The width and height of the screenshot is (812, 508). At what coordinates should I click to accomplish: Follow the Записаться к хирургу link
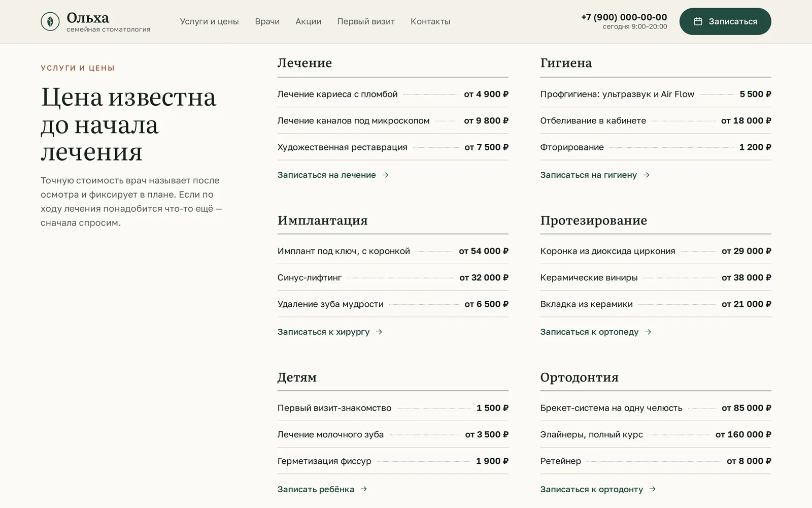point(323,332)
